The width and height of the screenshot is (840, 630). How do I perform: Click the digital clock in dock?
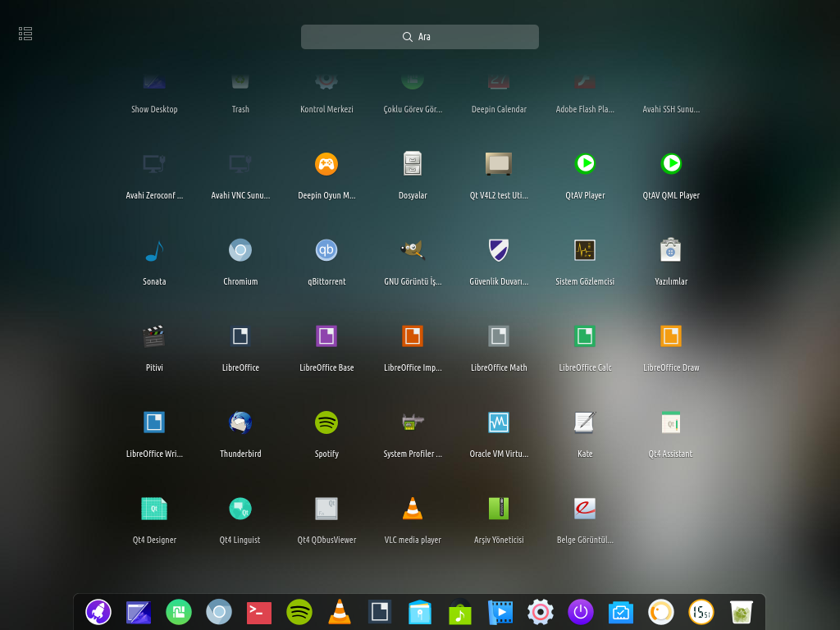(701, 612)
